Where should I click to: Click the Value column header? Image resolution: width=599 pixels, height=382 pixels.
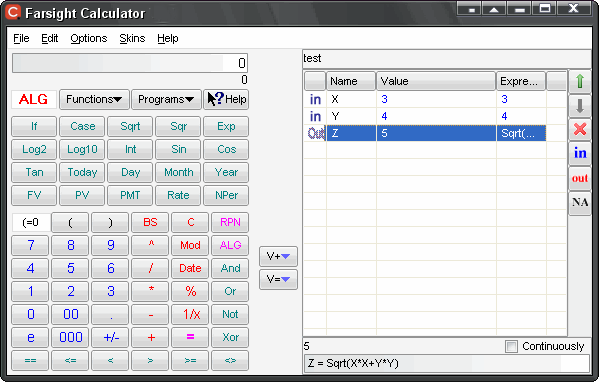click(x=436, y=81)
